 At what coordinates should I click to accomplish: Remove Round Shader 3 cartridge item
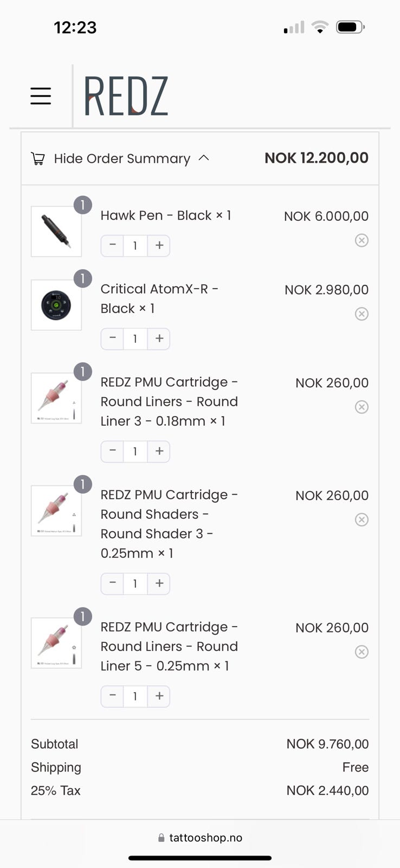[362, 520]
